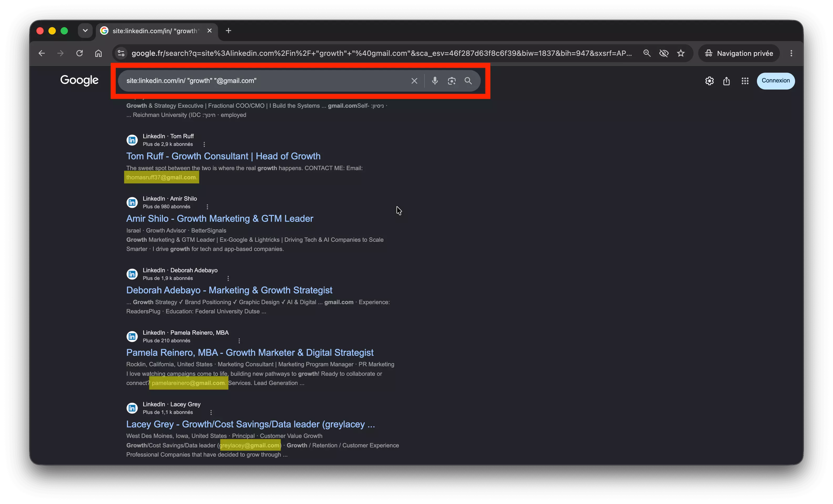Open the Tom Ruff Growth Consultant result

[223, 156]
